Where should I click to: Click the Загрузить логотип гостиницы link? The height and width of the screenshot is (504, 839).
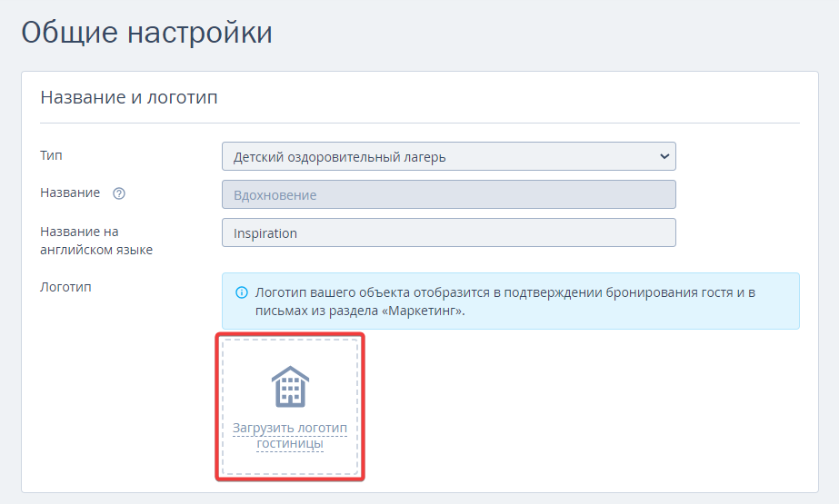(x=289, y=436)
